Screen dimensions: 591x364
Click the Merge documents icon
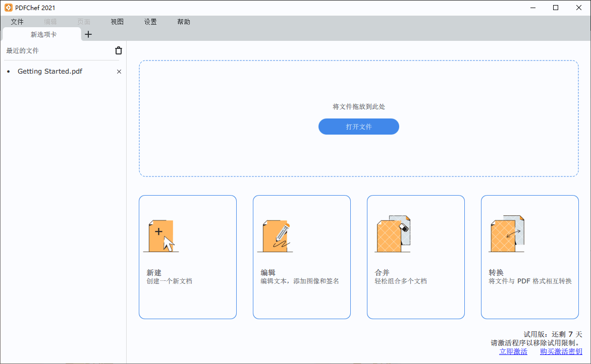(x=392, y=234)
